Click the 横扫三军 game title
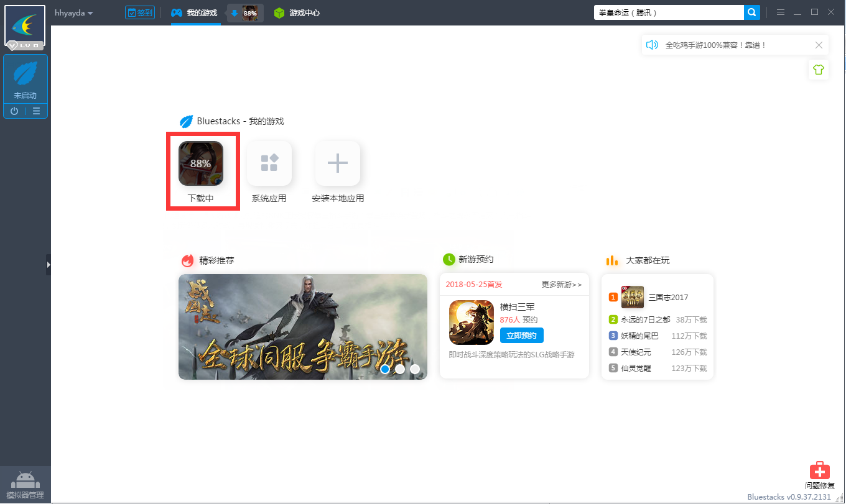846x504 pixels. coord(518,307)
